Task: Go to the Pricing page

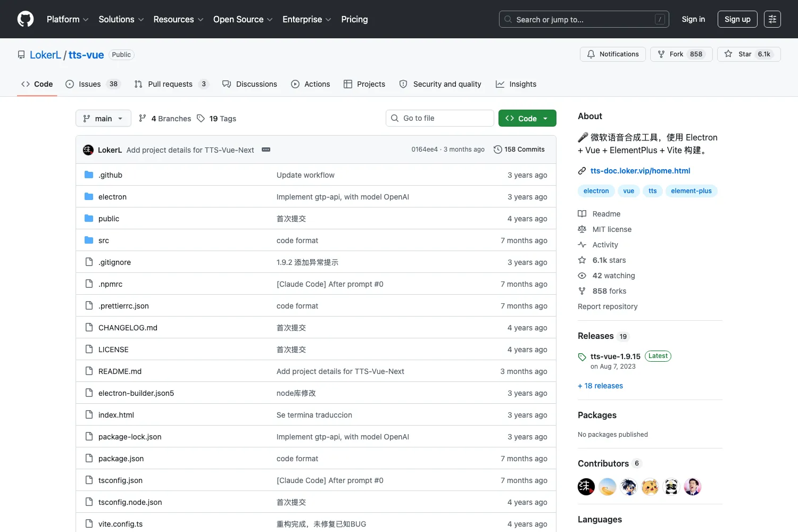Action: (x=354, y=19)
